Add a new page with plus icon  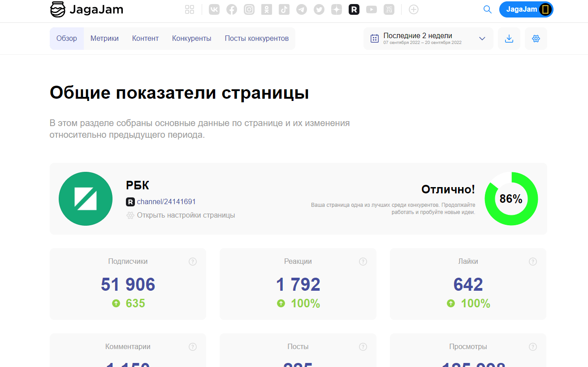[414, 9]
